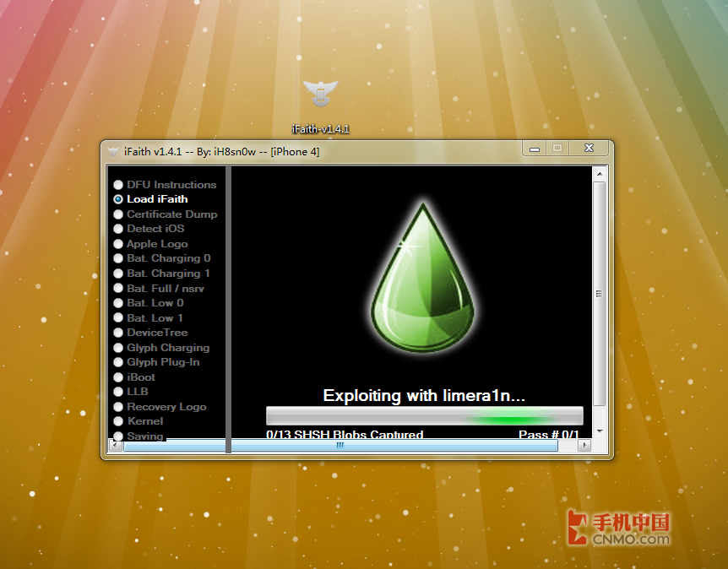The height and width of the screenshot is (569, 728).
Task: Minimize the iFaith window
Action: coord(535,149)
